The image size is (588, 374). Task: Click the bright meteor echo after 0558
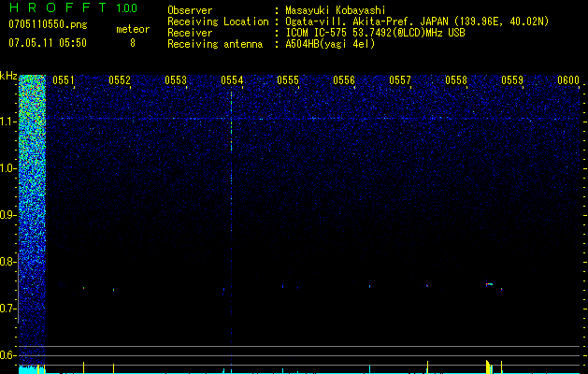tap(489, 284)
